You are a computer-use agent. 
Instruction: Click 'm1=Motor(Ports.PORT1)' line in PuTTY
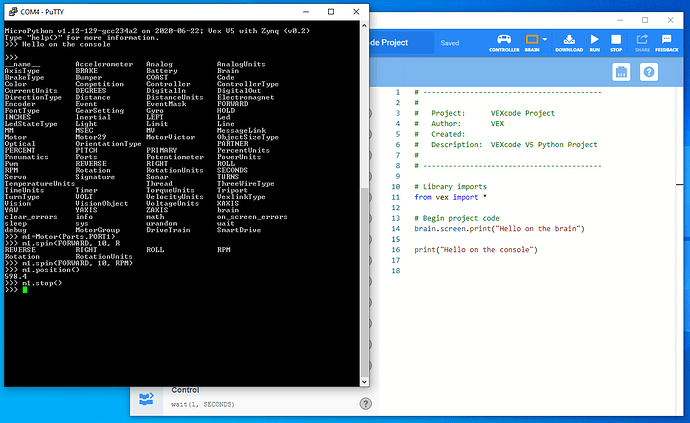tap(68, 236)
